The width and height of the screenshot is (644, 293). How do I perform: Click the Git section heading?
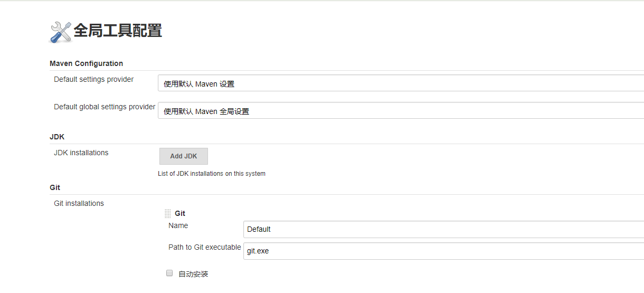click(x=55, y=187)
